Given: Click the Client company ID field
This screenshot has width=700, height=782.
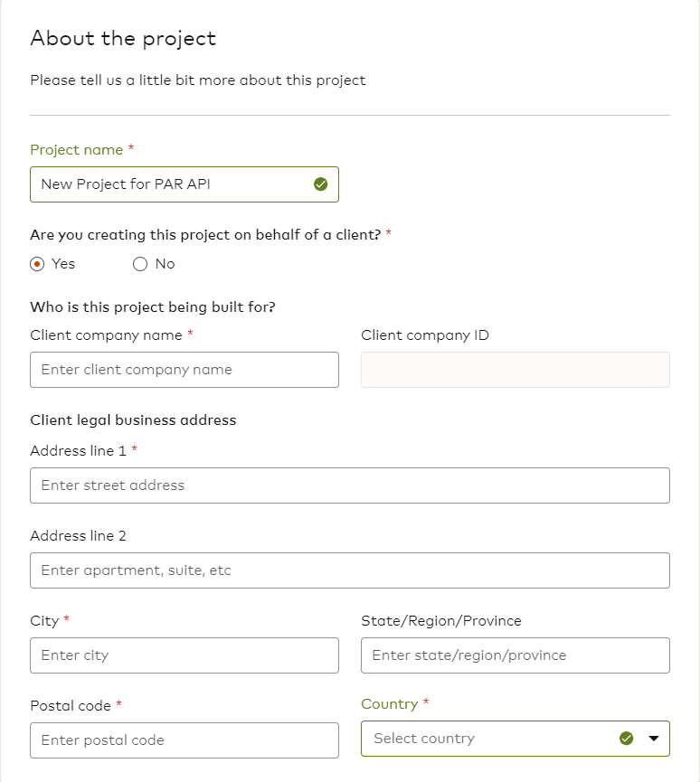Looking at the screenshot, I should click(x=516, y=370).
